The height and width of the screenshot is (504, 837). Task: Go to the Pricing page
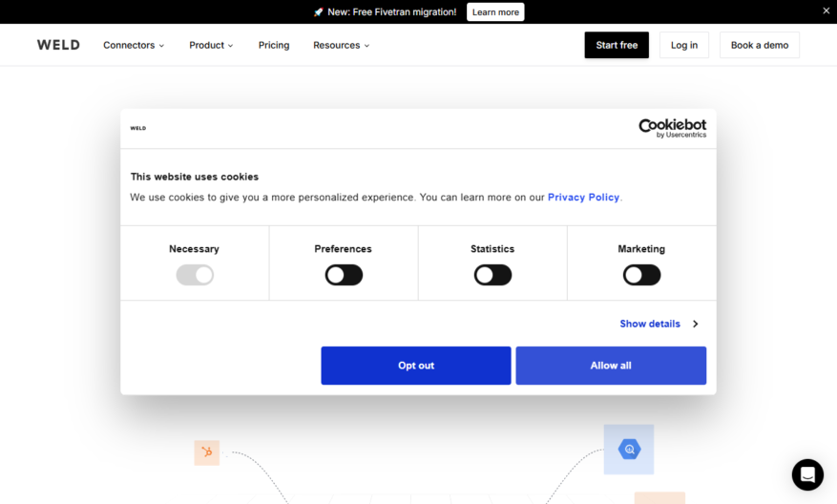pos(274,46)
